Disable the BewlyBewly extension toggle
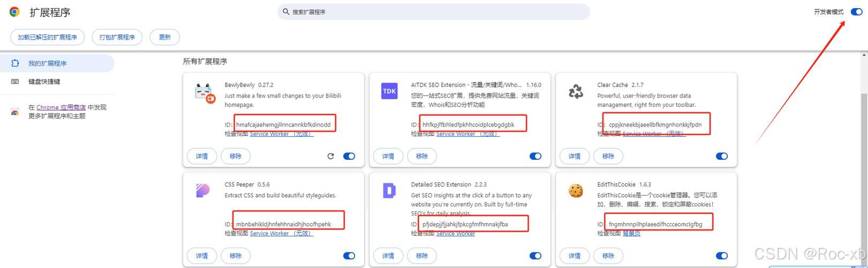 point(349,156)
